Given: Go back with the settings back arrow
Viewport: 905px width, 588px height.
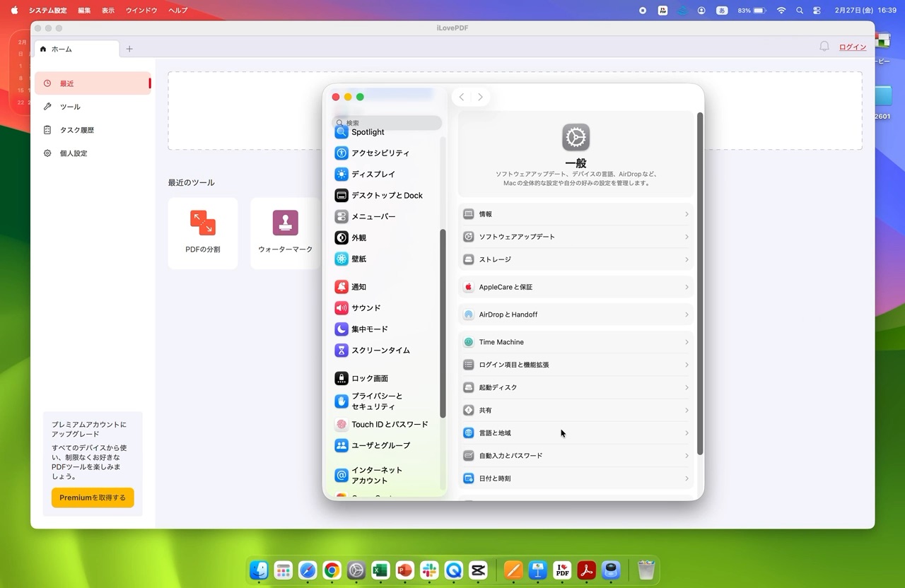Looking at the screenshot, I should 462,97.
